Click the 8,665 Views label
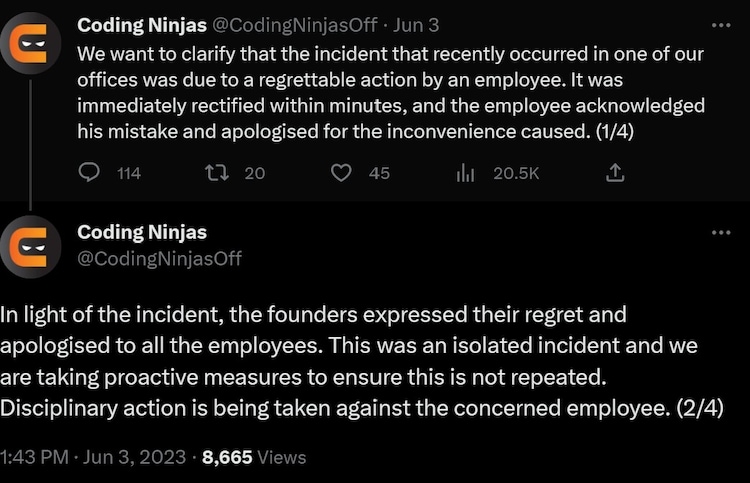This screenshot has width=750, height=483. point(254,457)
